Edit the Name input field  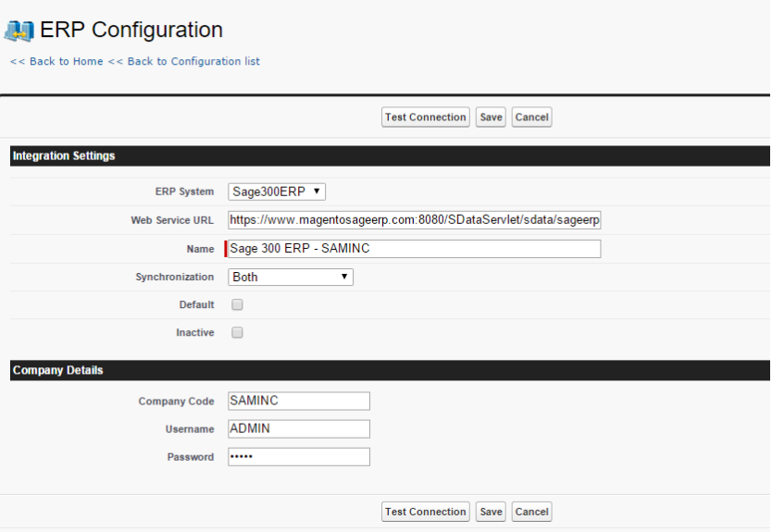click(x=415, y=249)
